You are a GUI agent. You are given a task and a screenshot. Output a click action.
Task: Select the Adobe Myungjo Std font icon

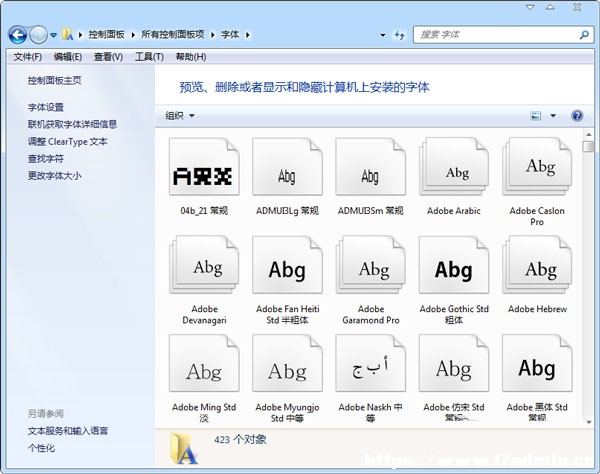[287, 363]
